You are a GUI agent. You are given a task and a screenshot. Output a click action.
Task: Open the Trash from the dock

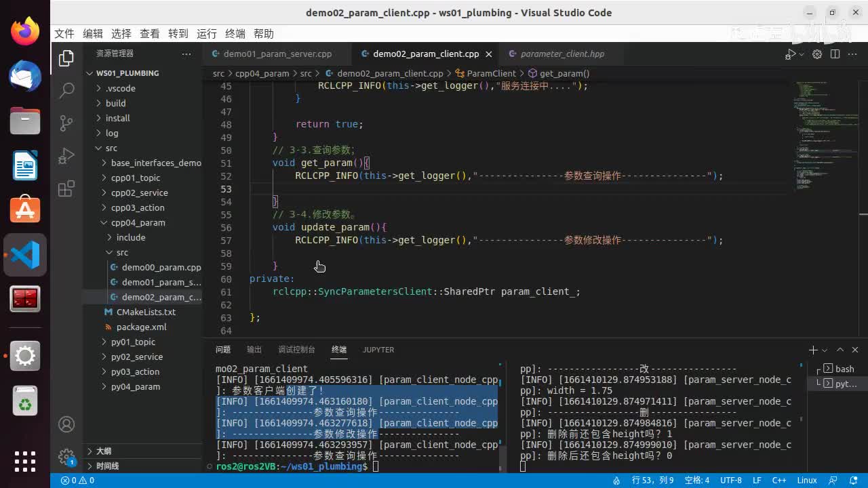click(25, 401)
